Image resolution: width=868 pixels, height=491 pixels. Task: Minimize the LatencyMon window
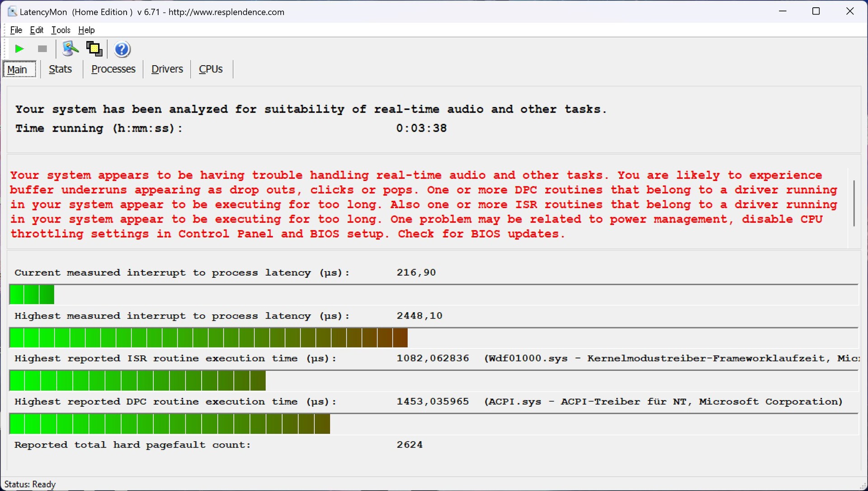783,11
